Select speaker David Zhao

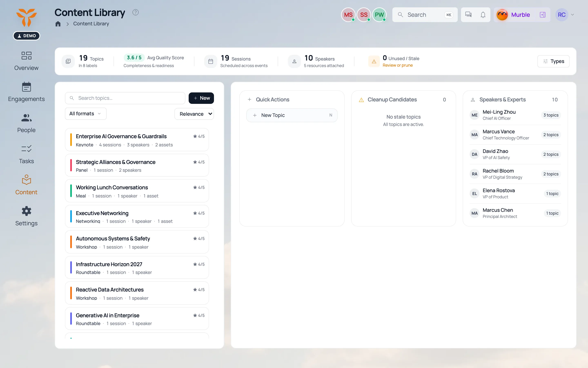pyautogui.click(x=515, y=154)
